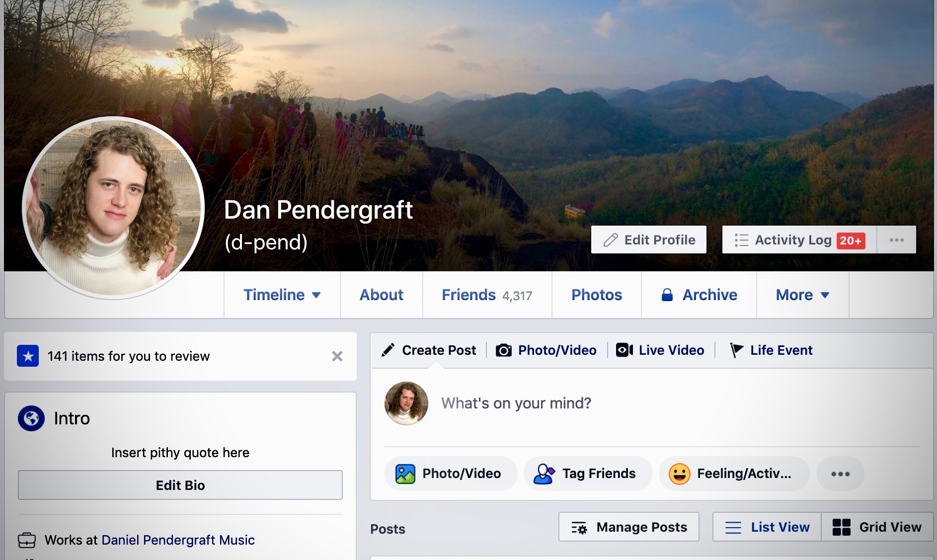Click the blue star review icon
937x560 pixels.
28,356
